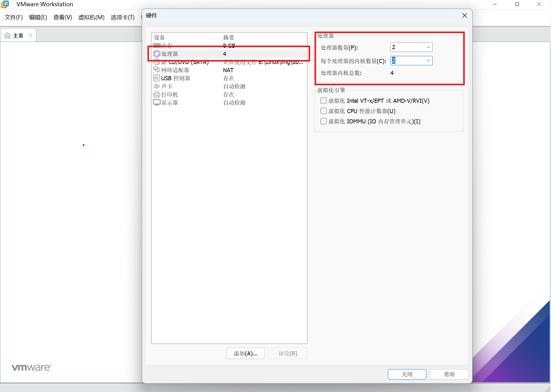Switch to the 主页 home tab

click(15, 35)
